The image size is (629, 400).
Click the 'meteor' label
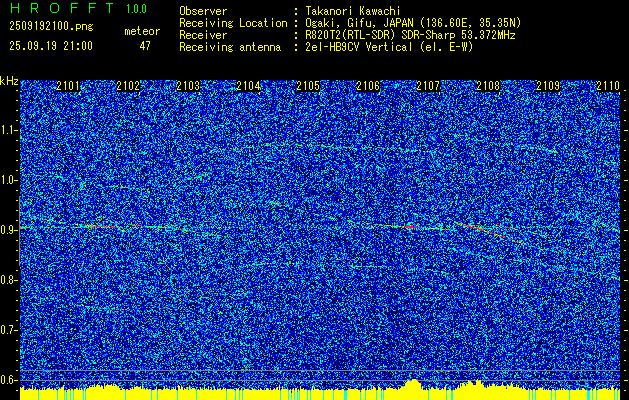click(142, 31)
